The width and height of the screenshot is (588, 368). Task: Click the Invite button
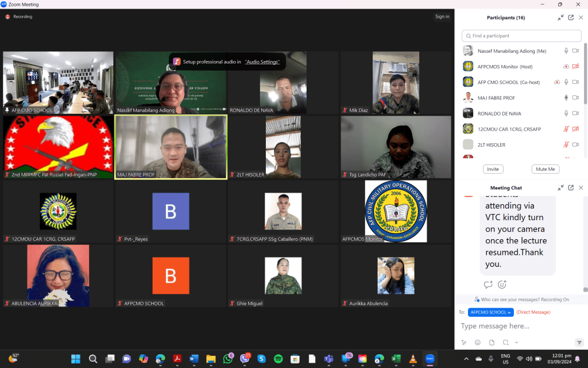pyautogui.click(x=493, y=169)
